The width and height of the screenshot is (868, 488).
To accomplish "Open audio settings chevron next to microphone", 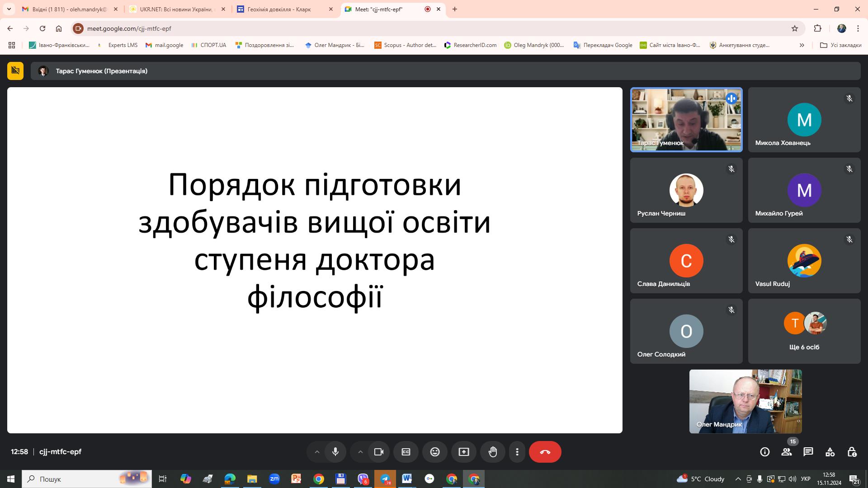I will pos(316,451).
